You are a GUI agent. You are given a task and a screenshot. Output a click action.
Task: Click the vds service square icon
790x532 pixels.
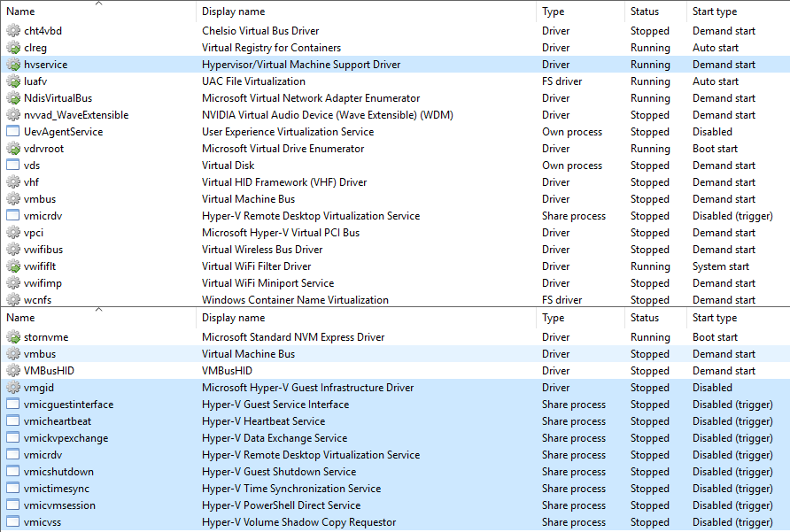click(14, 165)
